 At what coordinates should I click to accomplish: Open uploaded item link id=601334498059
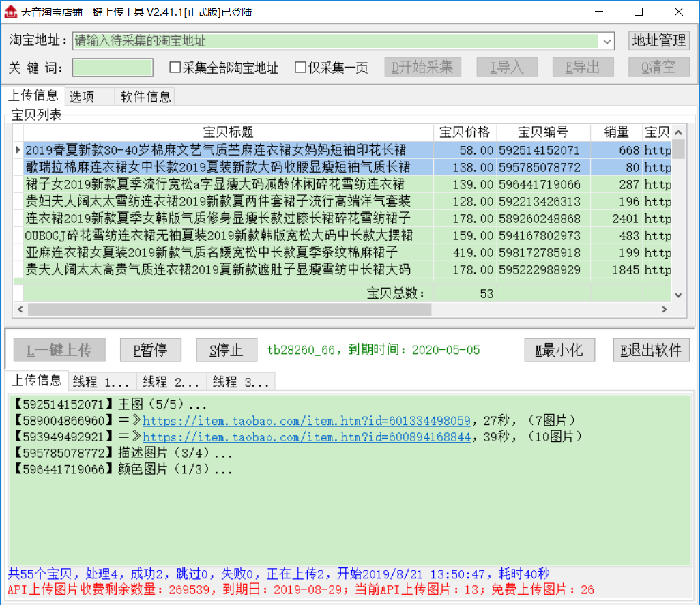(x=306, y=420)
